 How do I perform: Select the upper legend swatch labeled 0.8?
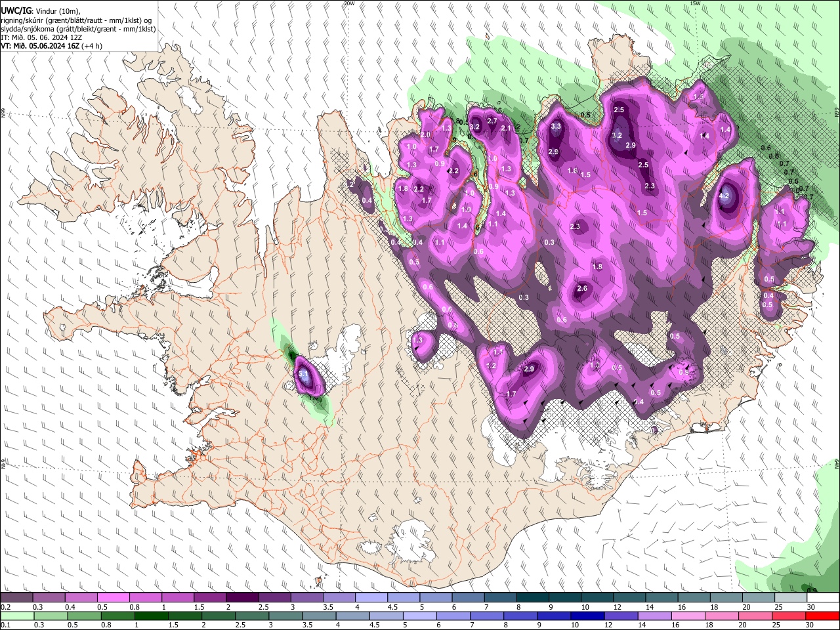(145, 597)
